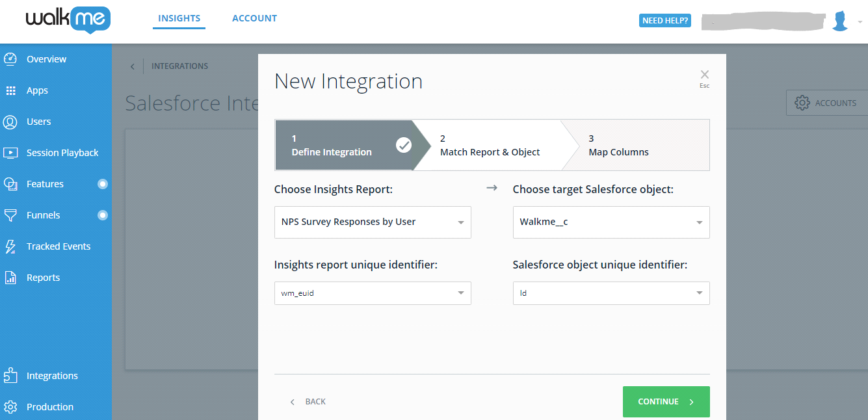Click the Apps grid icon
This screenshot has height=420, width=868.
click(x=10, y=90)
